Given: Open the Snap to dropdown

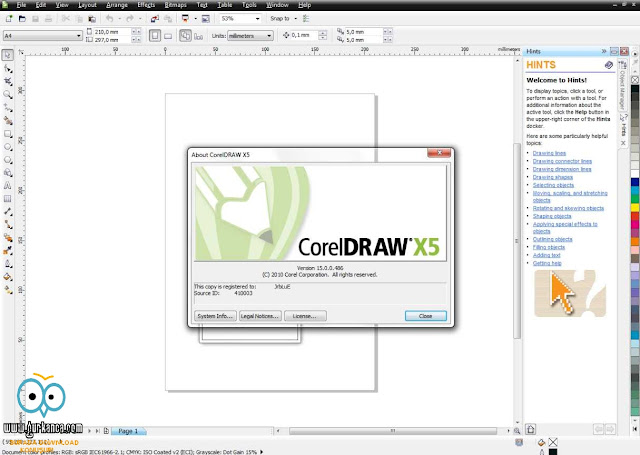Looking at the screenshot, I should [296, 18].
